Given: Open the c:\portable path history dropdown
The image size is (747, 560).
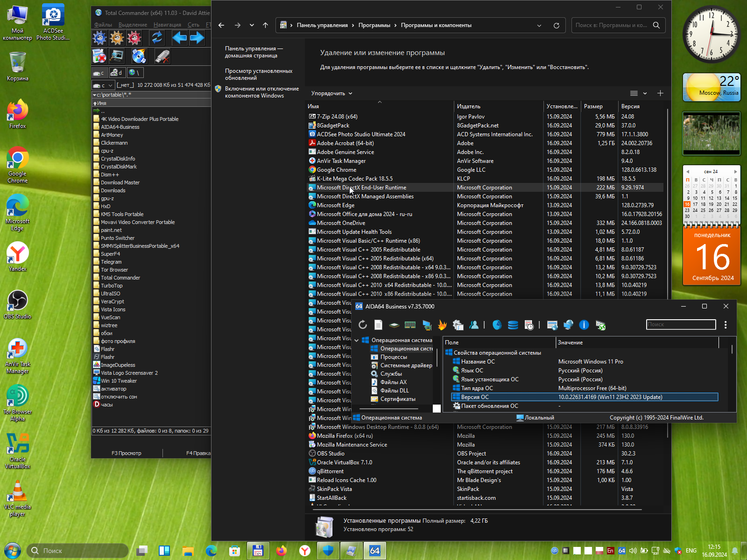Looking at the screenshot, I should pyautogui.click(x=94, y=95).
